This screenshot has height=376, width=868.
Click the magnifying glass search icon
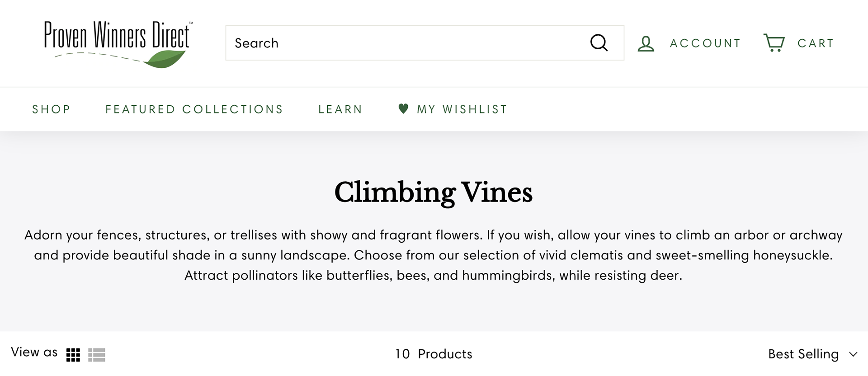point(599,43)
